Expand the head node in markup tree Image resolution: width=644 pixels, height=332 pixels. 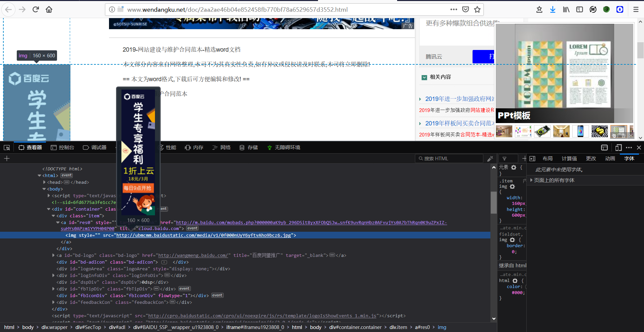click(44, 182)
